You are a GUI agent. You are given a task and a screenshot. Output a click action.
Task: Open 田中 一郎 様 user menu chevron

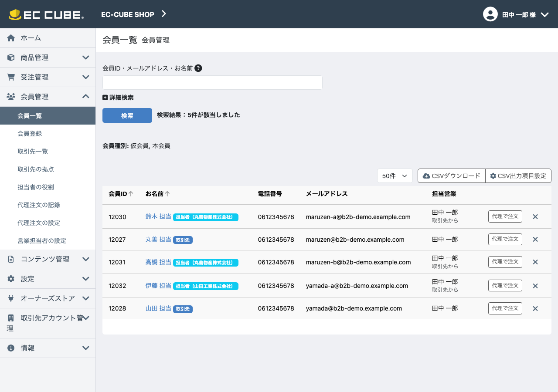coord(544,14)
